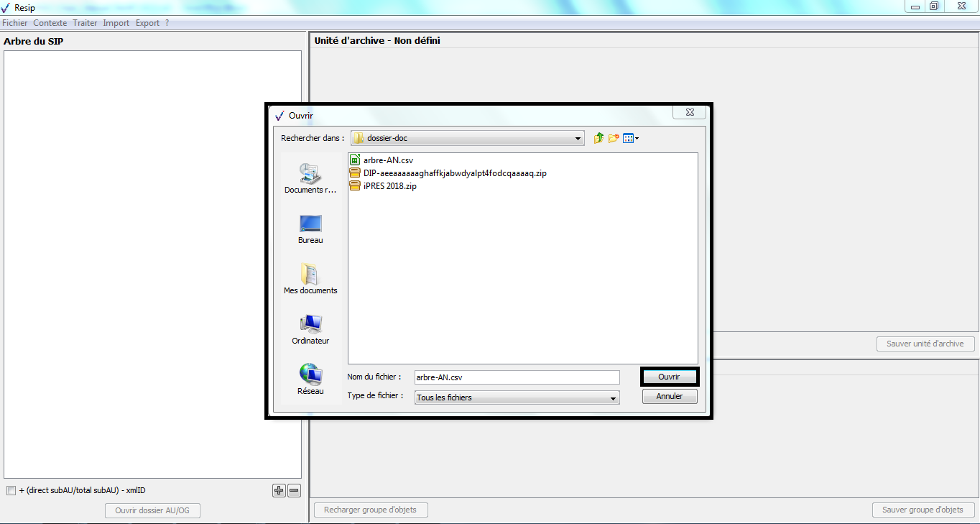
Task: Select the iPRES 2018.zip file
Action: 389,186
